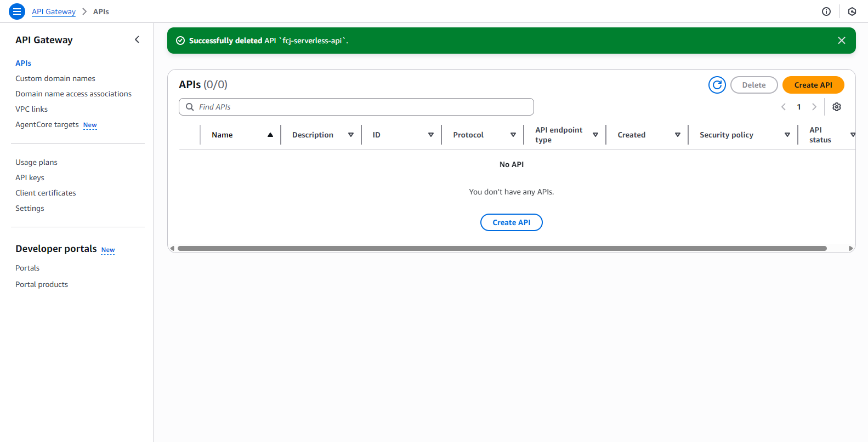868x442 pixels.
Task: Click the magnifier icon in the search field
Action: [190, 107]
